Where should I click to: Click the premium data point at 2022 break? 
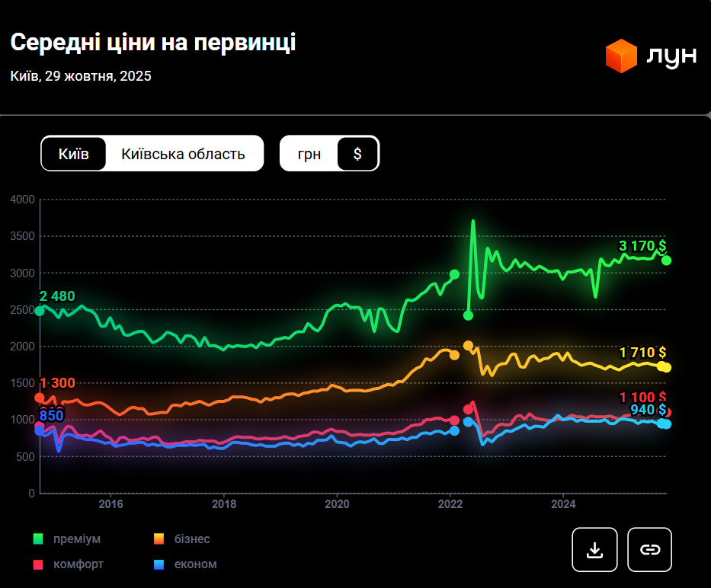click(x=454, y=274)
